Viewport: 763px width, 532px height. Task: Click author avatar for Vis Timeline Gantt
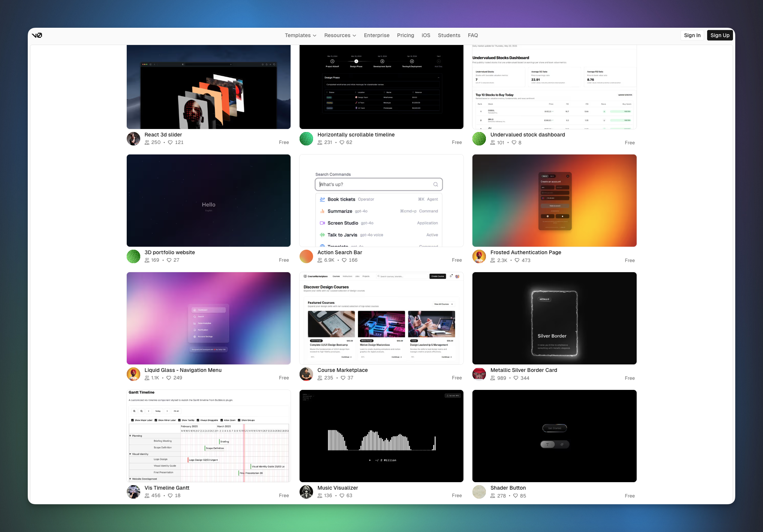click(x=133, y=492)
